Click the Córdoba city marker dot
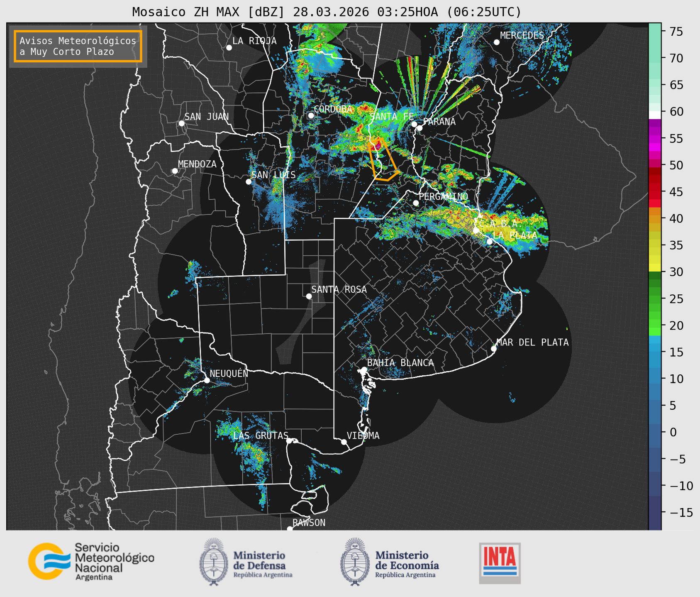This screenshot has height=597, width=700. [x=311, y=115]
